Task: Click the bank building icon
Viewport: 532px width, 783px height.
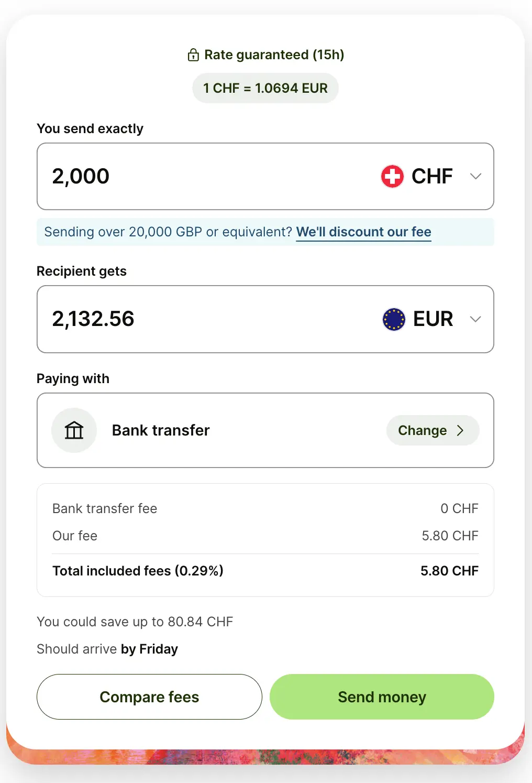Action: tap(74, 430)
